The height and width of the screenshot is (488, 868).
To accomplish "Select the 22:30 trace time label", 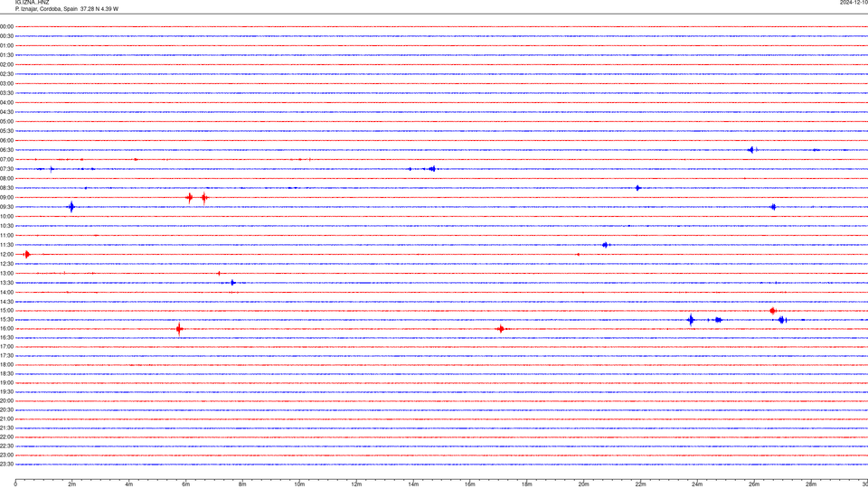I will (x=6, y=446).
